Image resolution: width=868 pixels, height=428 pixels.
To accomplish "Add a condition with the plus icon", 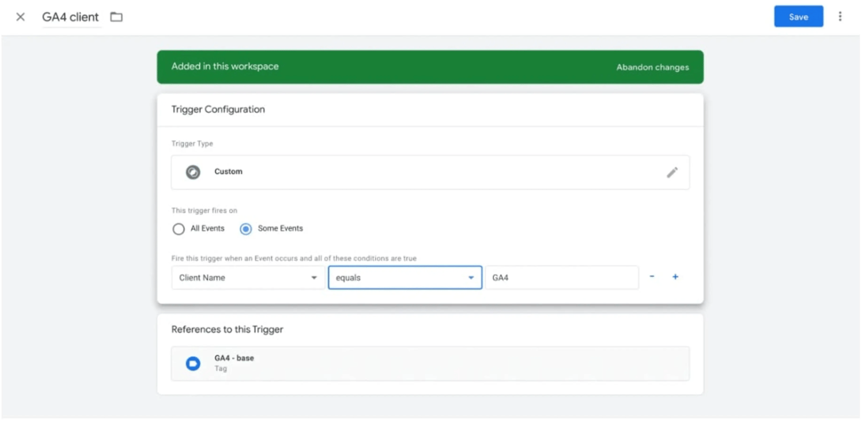I will click(675, 276).
